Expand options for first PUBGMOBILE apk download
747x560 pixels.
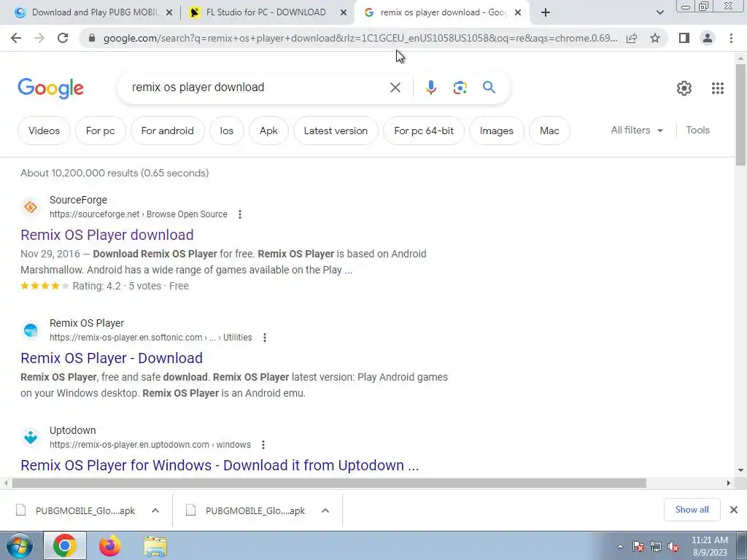[155, 510]
